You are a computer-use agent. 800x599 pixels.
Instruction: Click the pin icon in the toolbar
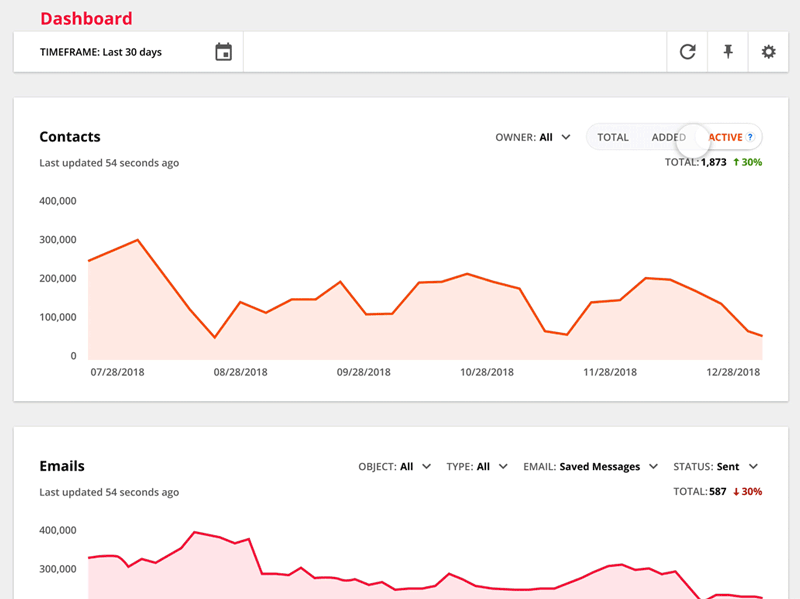[x=727, y=51]
